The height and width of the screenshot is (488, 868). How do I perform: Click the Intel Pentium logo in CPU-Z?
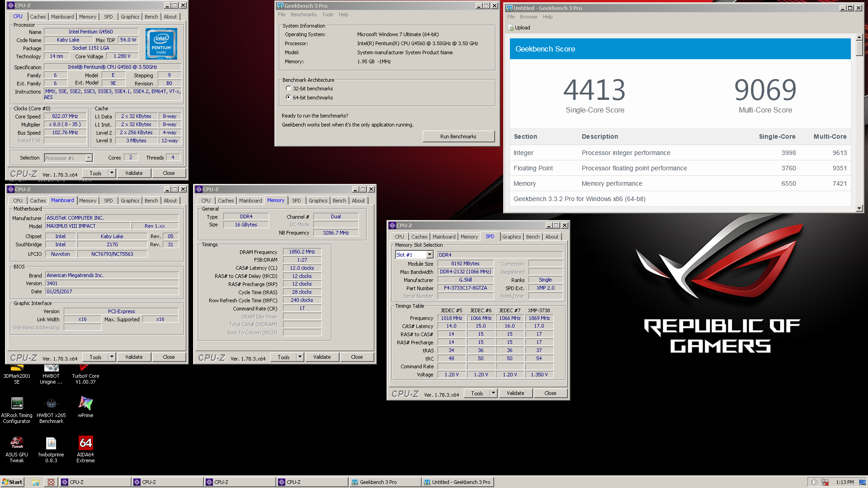point(161,44)
